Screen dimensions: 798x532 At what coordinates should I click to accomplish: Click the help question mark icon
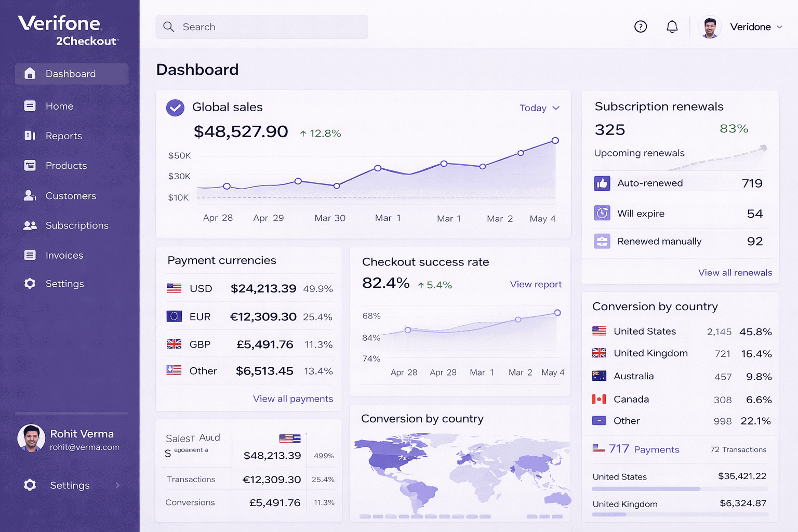tap(641, 26)
